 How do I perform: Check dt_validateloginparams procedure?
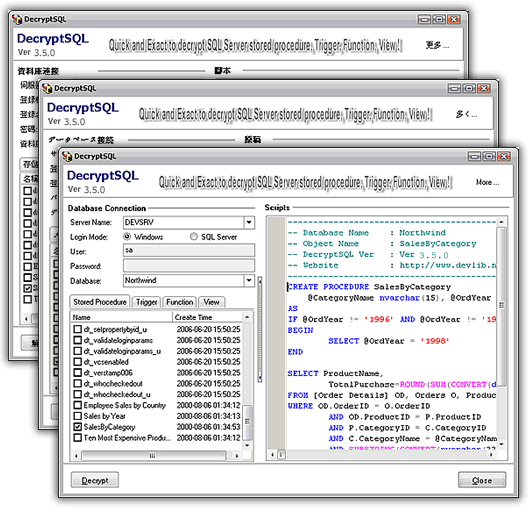coord(78,340)
